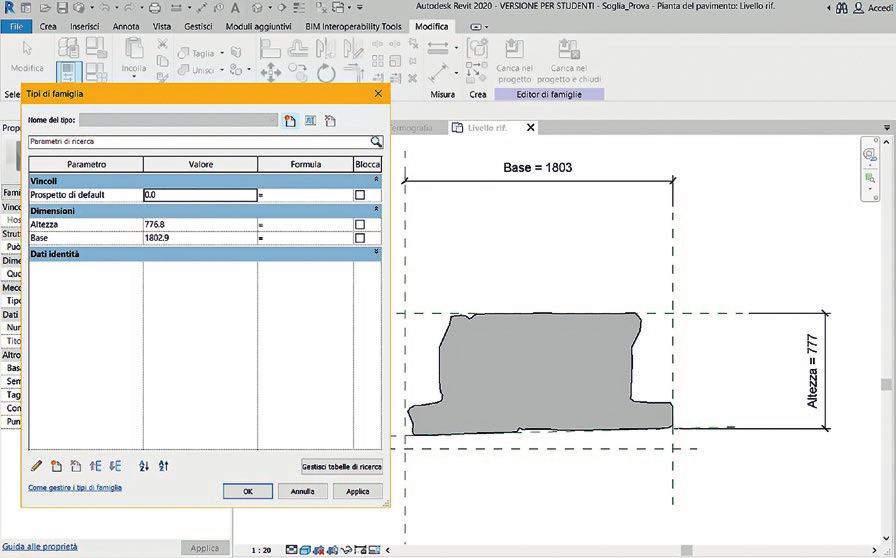
Task: Click the aligned dimension Misura icon
Action: (x=438, y=73)
